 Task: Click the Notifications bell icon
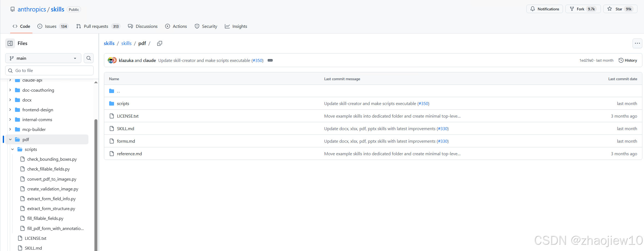pyautogui.click(x=533, y=9)
